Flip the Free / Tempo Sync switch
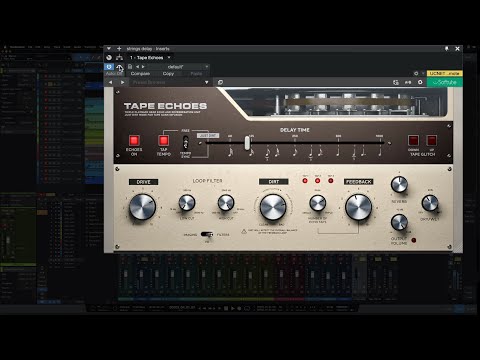This screenshot has width=480, height=360. tap(186, 143)
